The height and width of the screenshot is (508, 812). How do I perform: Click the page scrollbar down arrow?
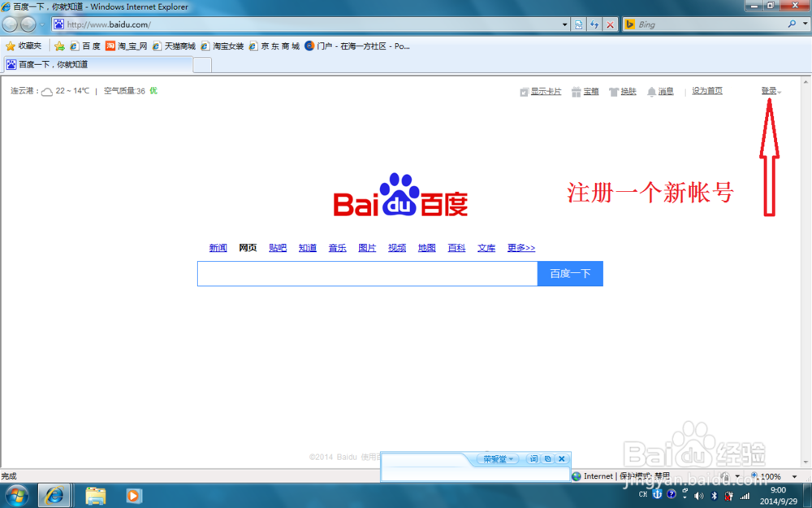(x=806, y=462)
